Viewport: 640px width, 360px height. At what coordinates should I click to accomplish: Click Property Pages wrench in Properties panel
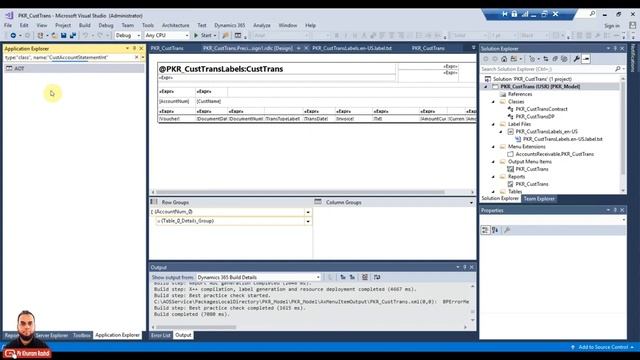tap(507, 230)
